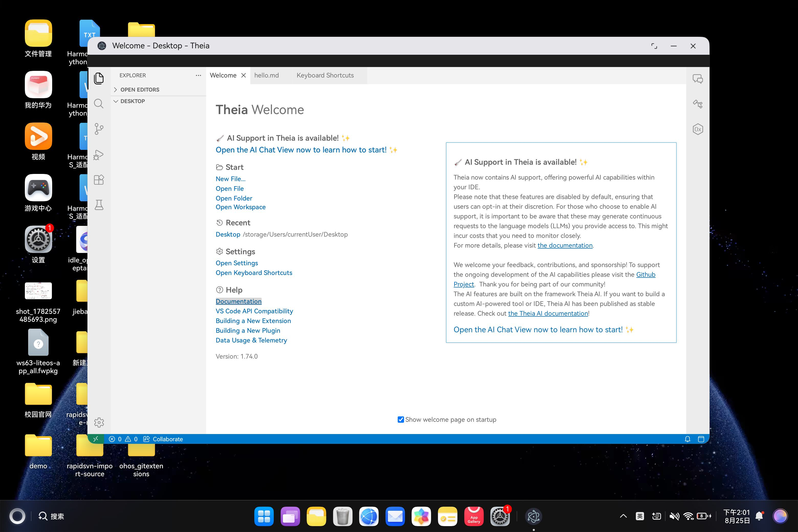Collapse the DESKTOP folder section

pos(158,101)
